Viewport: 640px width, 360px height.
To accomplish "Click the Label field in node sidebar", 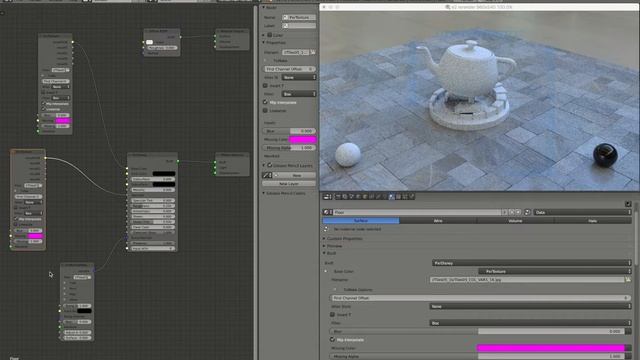I will 299,26.
